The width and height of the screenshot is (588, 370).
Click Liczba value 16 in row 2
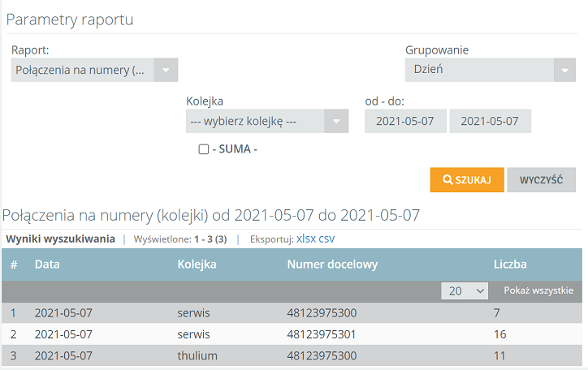click(499, 334)
